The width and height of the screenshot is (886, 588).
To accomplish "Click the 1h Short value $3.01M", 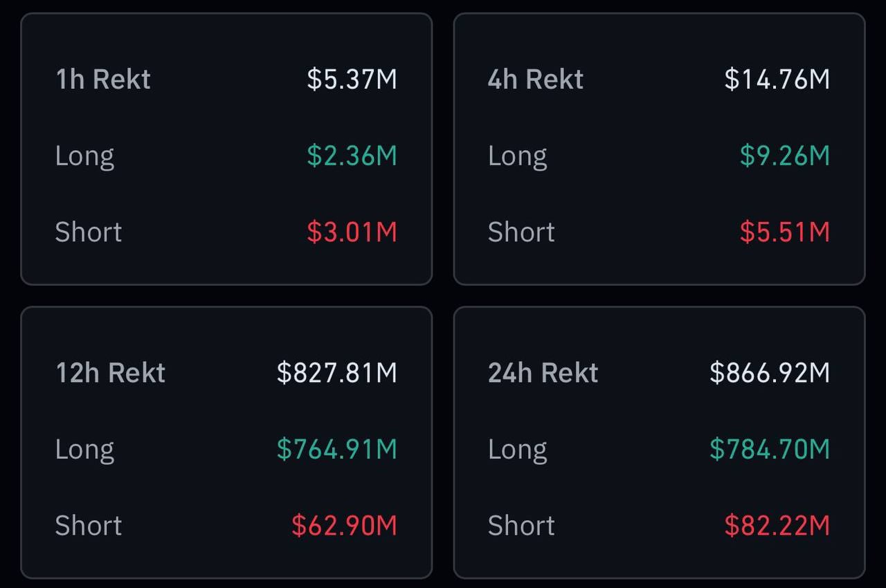I will point(352,232).
